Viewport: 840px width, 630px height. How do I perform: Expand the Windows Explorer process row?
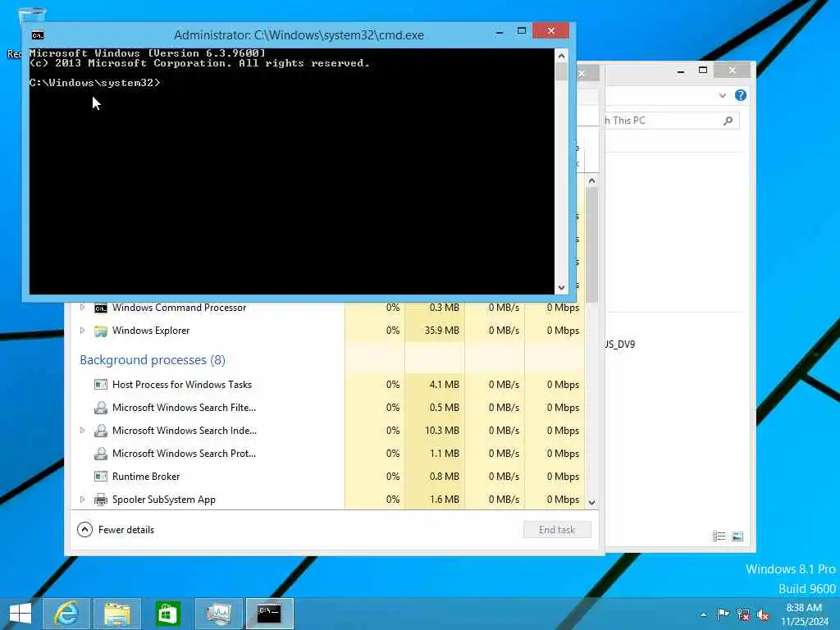point(82,331)
